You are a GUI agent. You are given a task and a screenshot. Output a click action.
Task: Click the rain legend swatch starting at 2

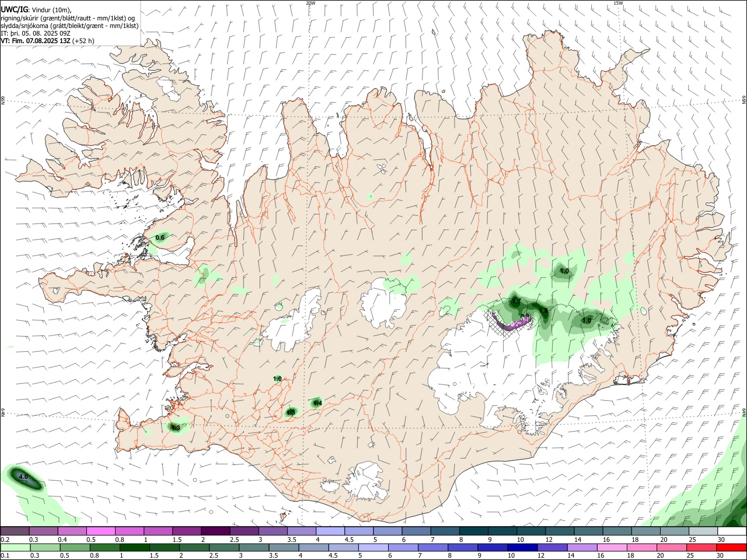point(194,547)
